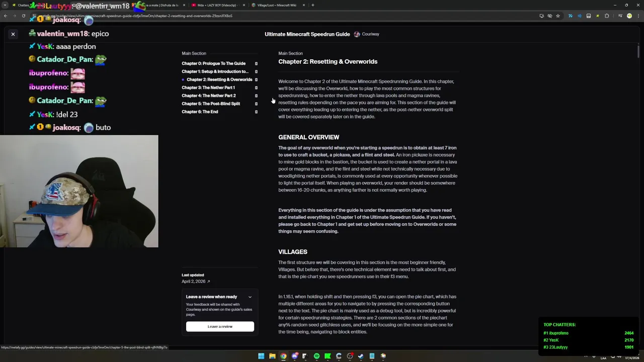Click 'TOP CHATTERS:' overlay heading

pyautogui.click(x=559, y=325)
